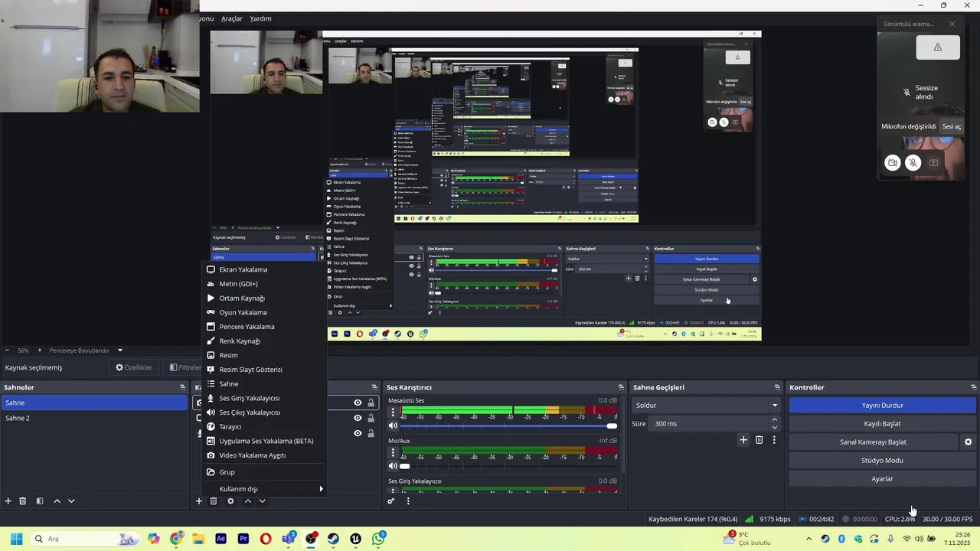Toggle visibility eye of second source row

click(358, 418)
